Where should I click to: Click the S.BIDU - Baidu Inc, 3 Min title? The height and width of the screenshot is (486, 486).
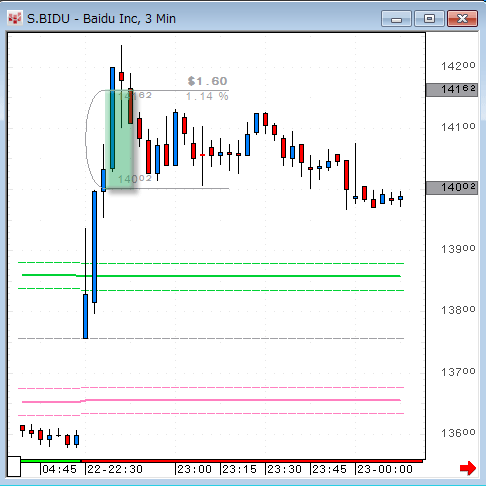point(101,19)
